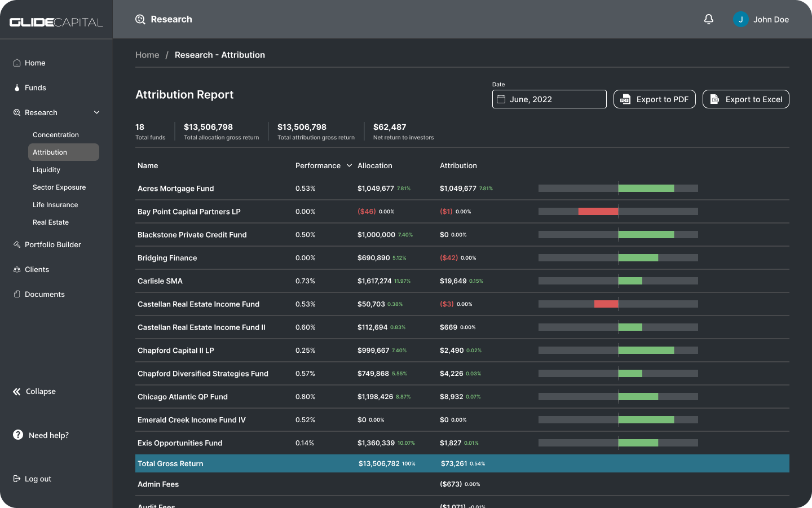812x508 pixels.
Task: Click Export to PDF button
Action: click(655, 99)
